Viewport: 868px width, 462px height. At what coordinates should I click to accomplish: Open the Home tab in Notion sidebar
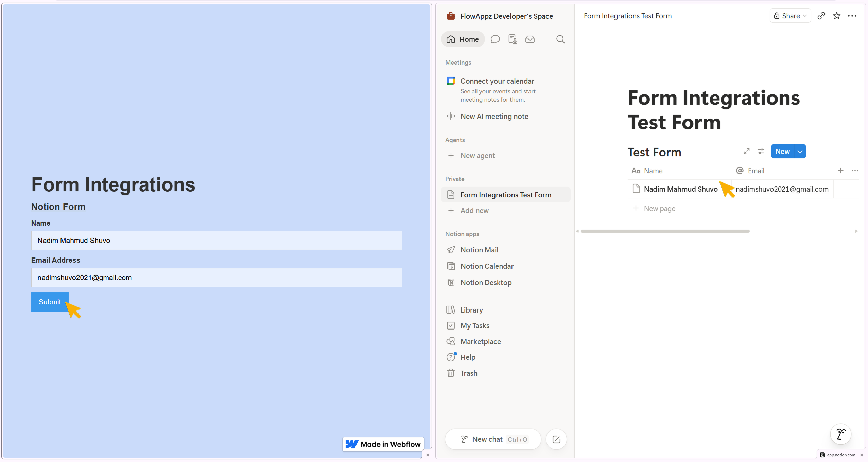point(463,39)
